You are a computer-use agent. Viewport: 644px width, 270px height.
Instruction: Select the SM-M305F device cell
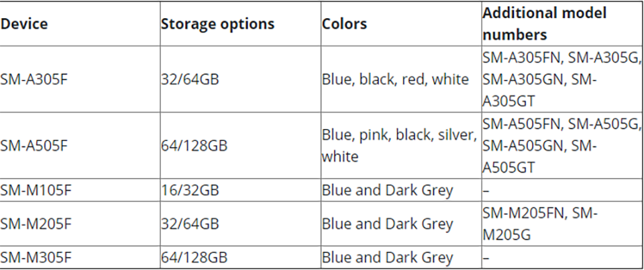(x=80, y=258)
